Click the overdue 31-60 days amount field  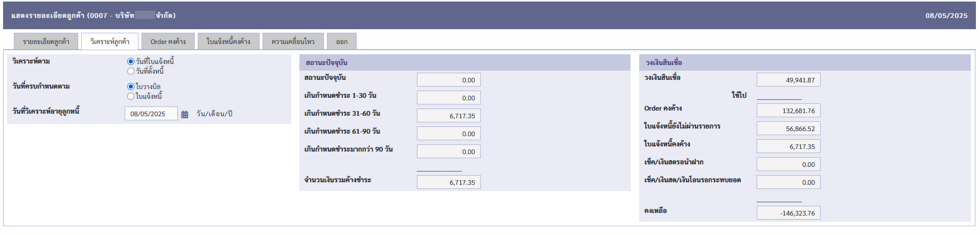[449, 116]
